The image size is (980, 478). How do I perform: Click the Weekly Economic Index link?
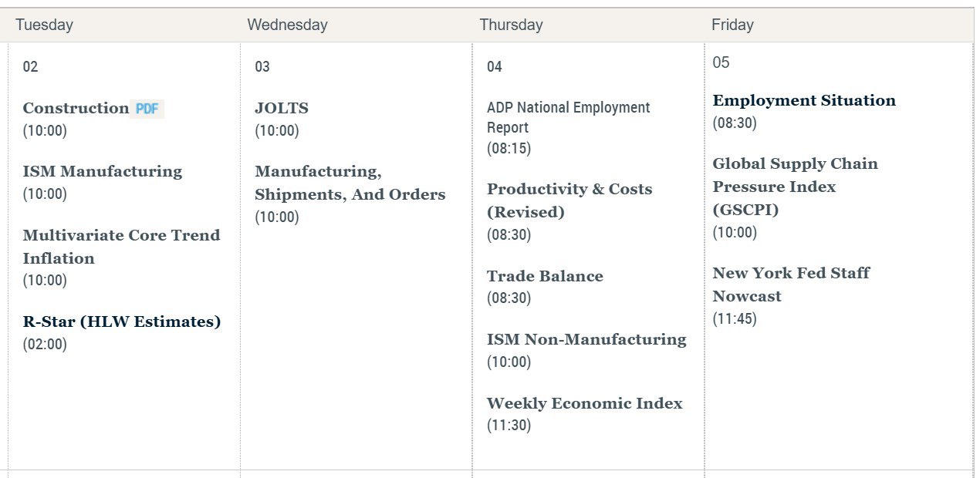(585, 403)
